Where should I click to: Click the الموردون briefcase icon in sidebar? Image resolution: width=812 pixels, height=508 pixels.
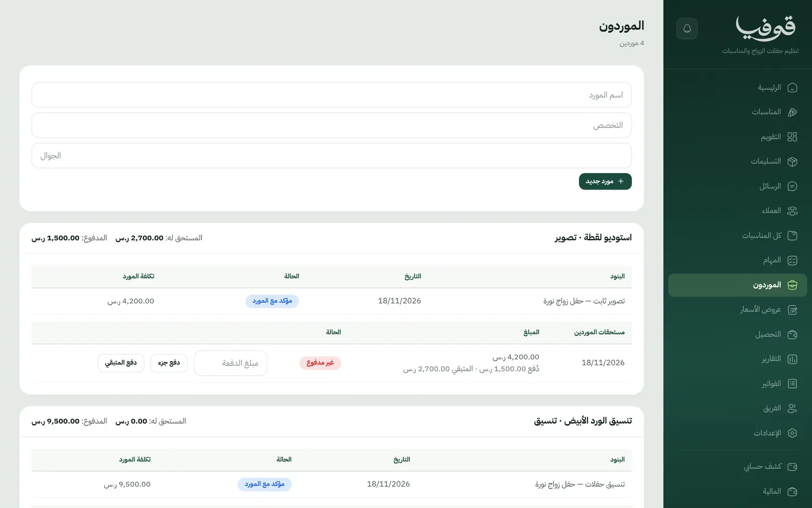point(792,285)
